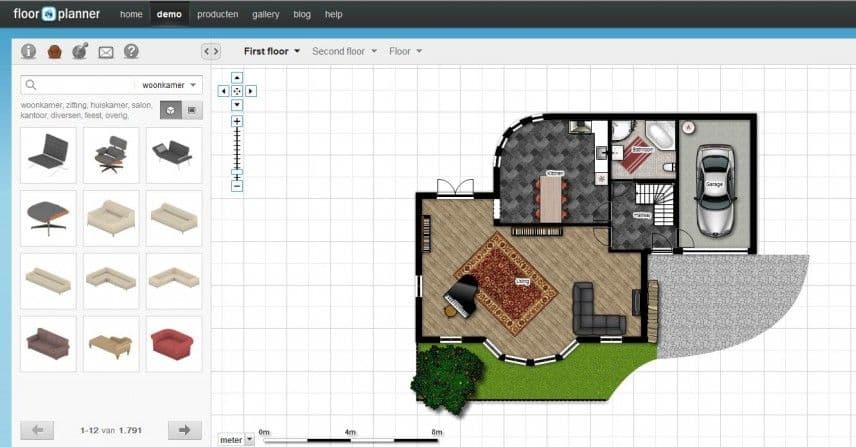Open the First floor dropdown
The height and width of the screenshot is (447, 856).
click(x=272, y=51)
